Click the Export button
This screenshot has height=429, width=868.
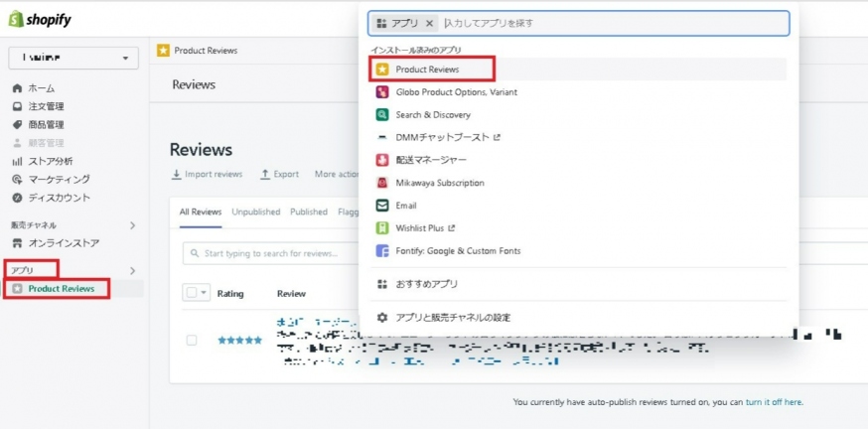coord(279,174)
